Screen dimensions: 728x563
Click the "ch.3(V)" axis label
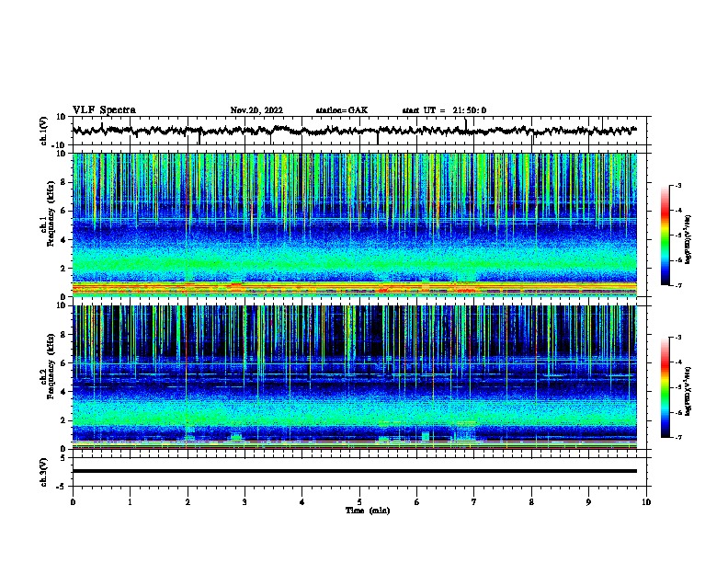(x=44, y=472)
